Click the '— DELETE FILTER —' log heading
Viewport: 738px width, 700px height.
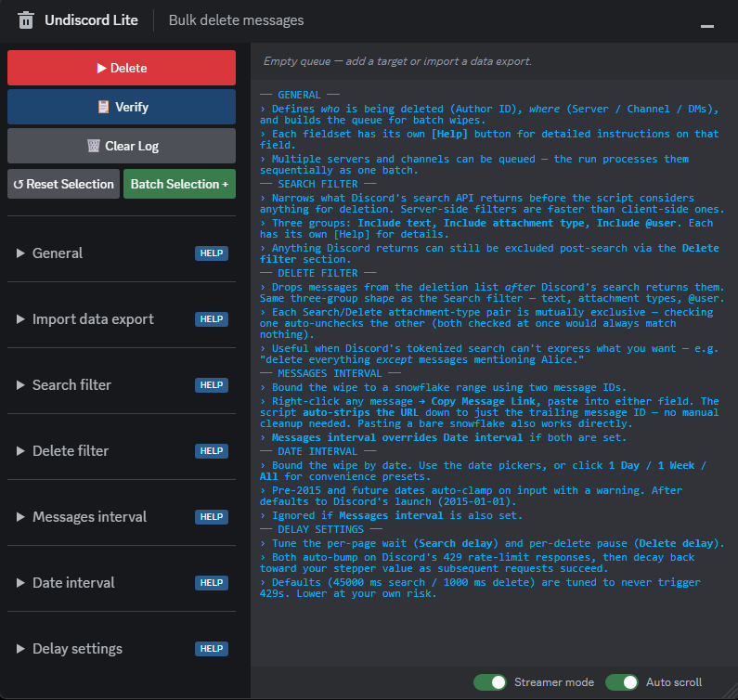click(317, 273)
